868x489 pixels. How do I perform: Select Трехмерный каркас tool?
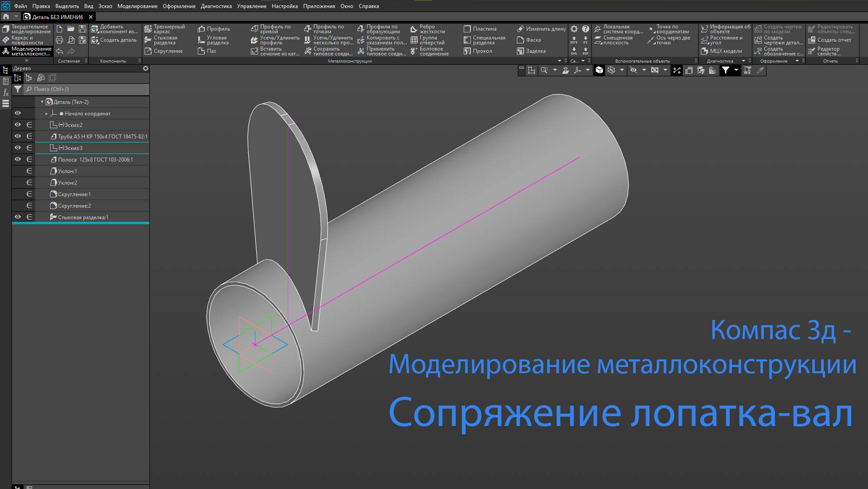pyautogui.click(x=165, y=29)
